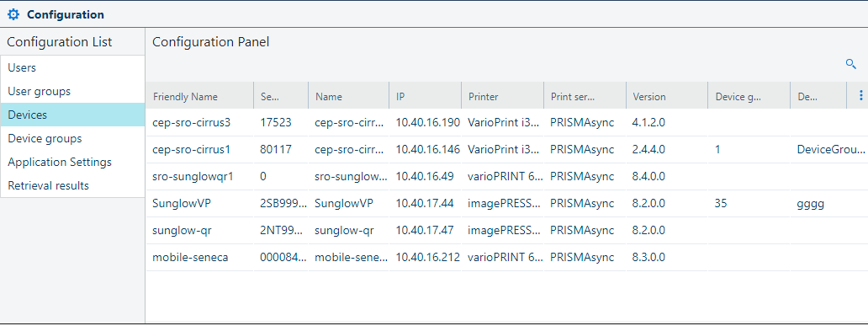868x326 pixels.
Task: Select the cep-sro-cirrus1 device row
Action: click(x=506, y=150)
